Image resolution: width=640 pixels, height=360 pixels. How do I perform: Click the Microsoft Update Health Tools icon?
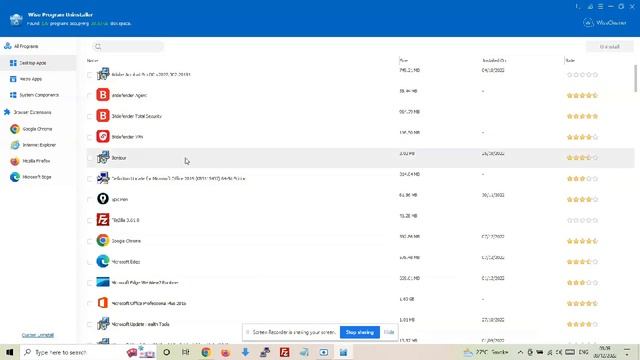103,324
